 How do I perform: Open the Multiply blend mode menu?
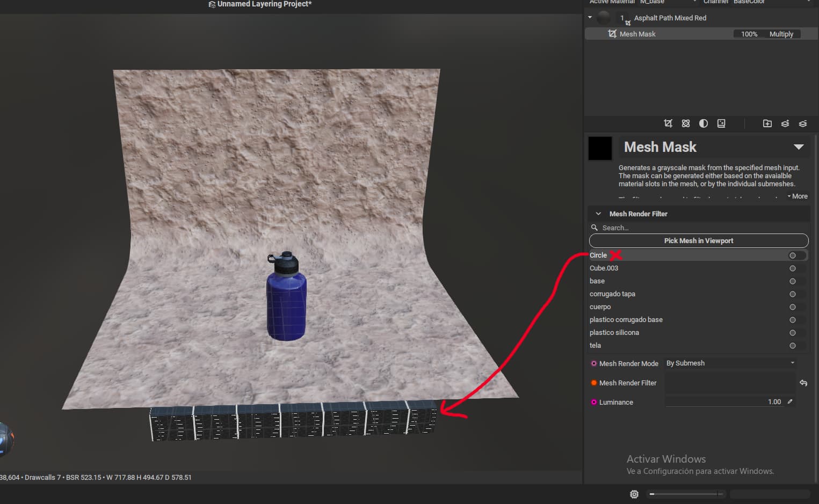point(781,34)
